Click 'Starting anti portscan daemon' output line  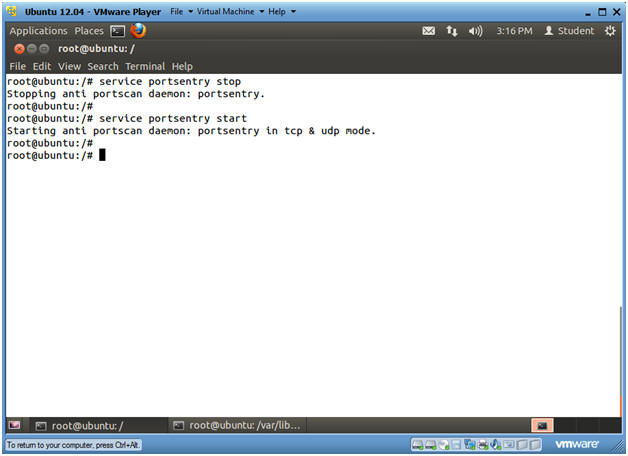click(x=191, y=131)
